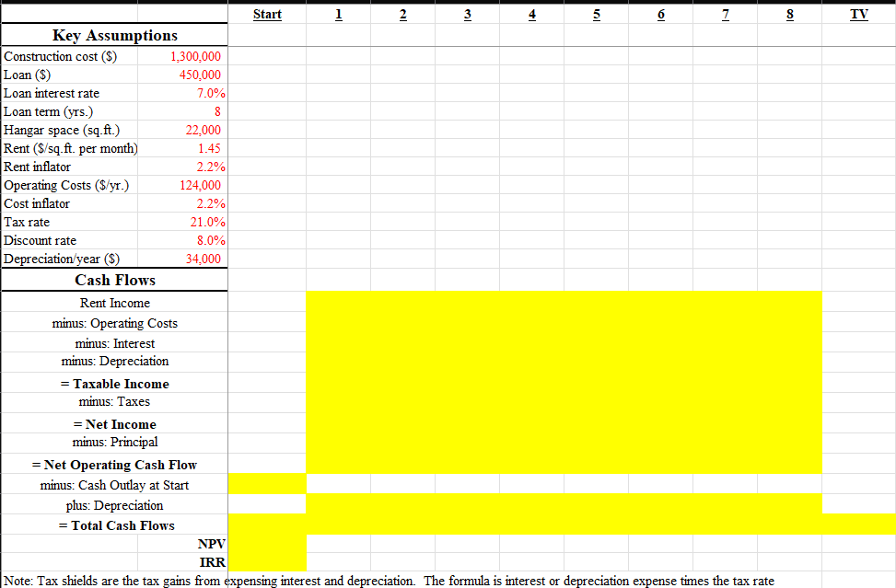This screenshot has width=896, height=588.
Task: Select the year 5 column header
Action: [597, 15]
